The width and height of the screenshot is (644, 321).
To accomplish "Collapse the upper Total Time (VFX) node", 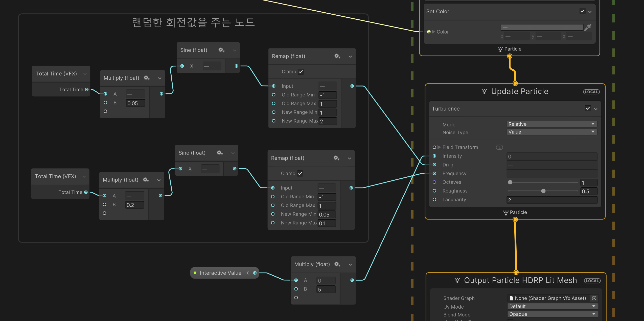I will click(x=85, y=74).
